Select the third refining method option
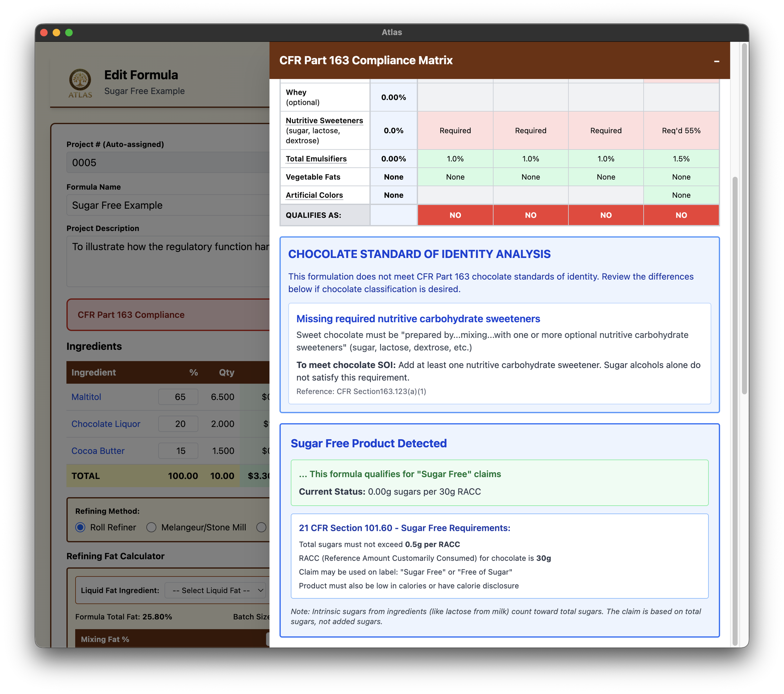 click(261, 527)
